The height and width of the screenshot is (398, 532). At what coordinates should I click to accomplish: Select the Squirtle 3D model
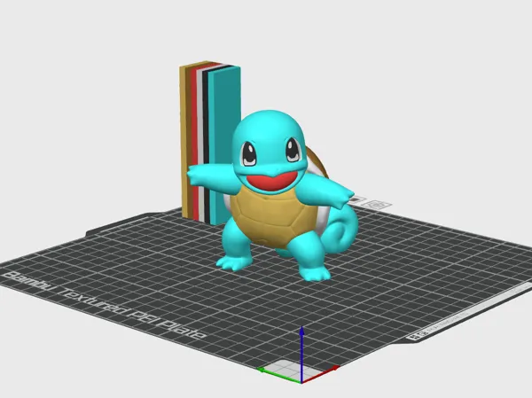click(271, 195)
